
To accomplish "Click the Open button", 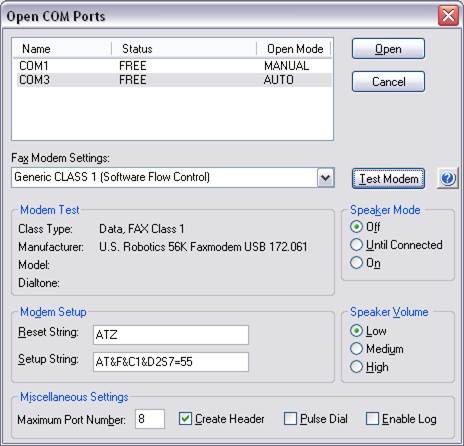I will (388, 49).
